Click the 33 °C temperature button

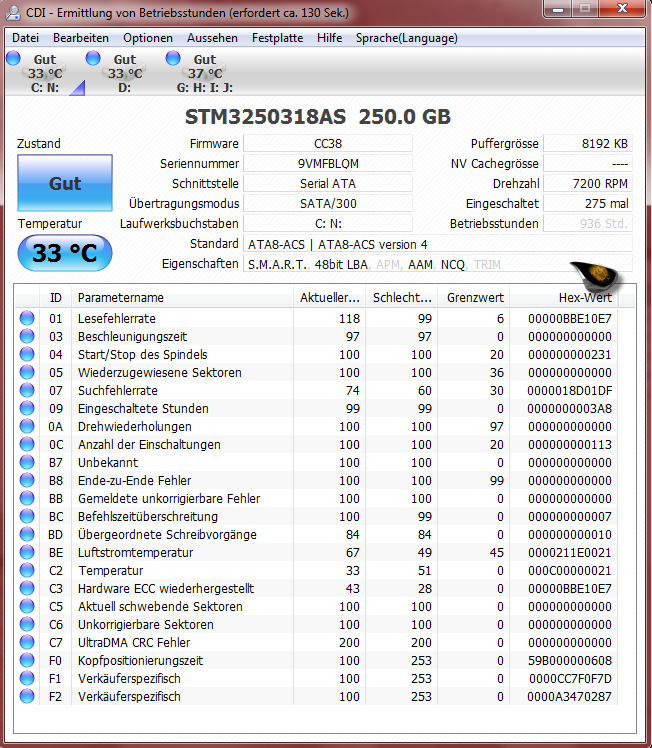[65, 253]
